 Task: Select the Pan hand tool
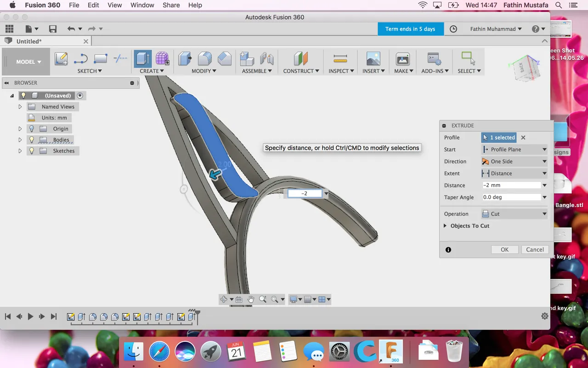click(251, 299)
